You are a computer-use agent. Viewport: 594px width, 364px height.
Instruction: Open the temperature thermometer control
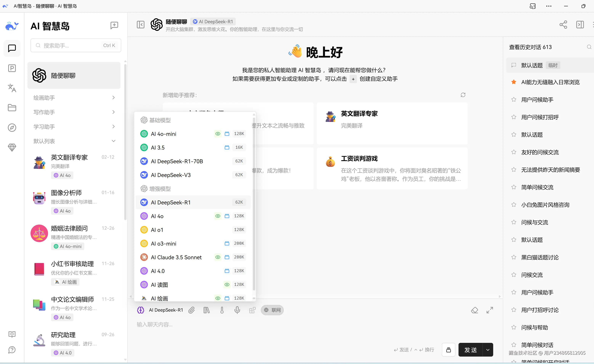(222, 310)
